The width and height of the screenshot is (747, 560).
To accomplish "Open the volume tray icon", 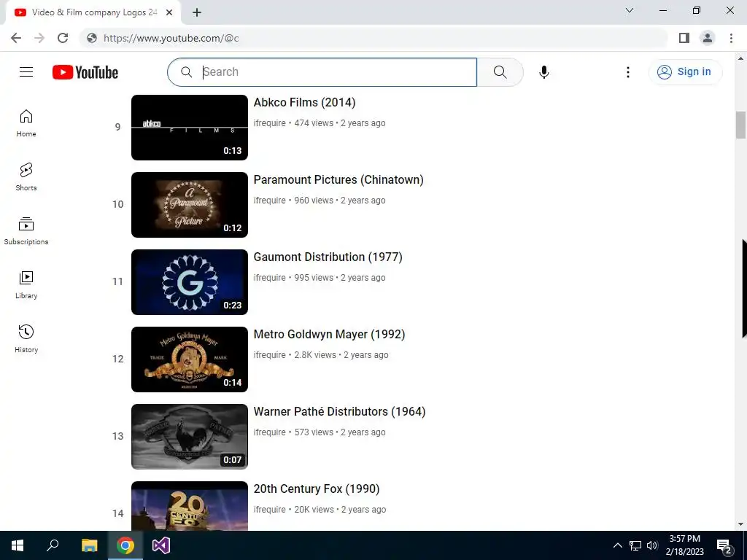I will pyautogui.click(x=653, y=545).
